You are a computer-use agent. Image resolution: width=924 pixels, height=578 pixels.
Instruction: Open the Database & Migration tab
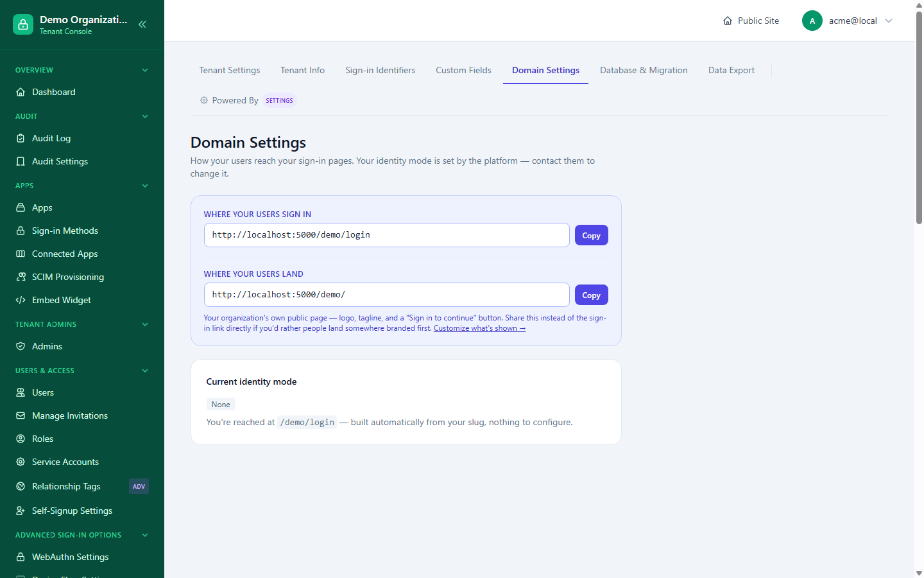coord(644,70)
